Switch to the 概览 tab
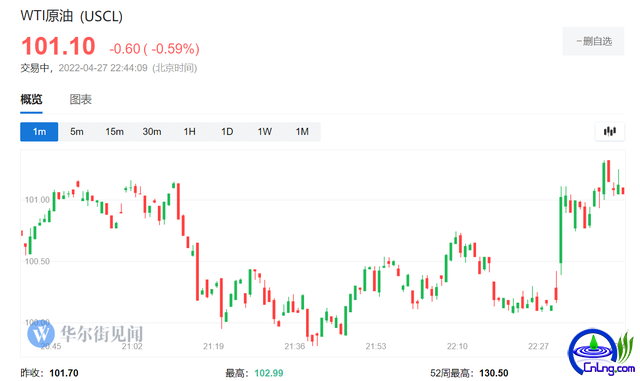The width and height of the screenshot is (640, 381). pyautogui.click(x=31, y=99)
